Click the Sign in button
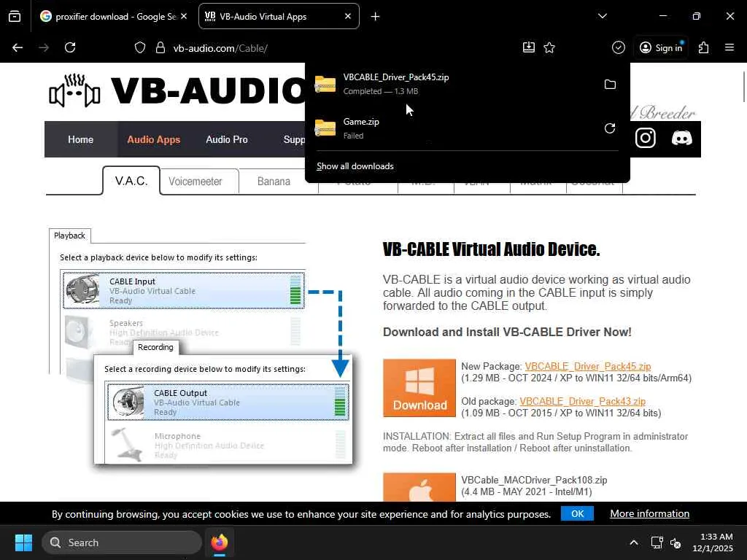Image resolution: width=747 pixels, height=560 pixels. click(x=661, y=47)
